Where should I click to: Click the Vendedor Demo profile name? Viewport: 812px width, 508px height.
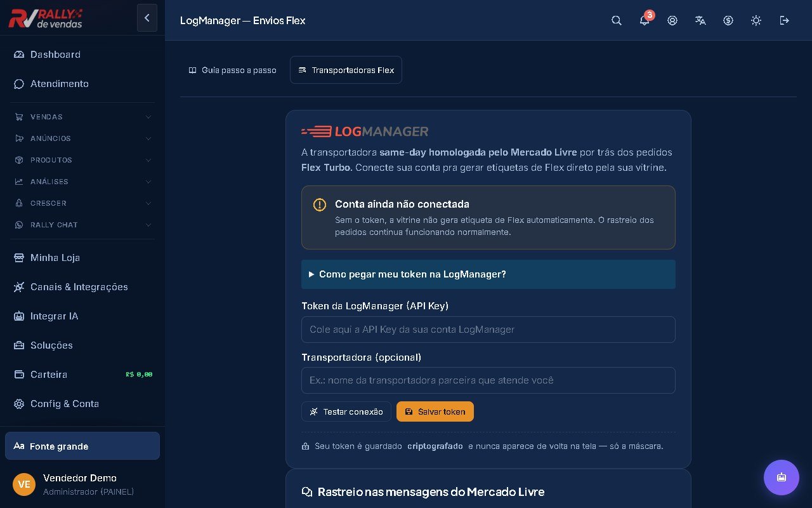point(80,478)
